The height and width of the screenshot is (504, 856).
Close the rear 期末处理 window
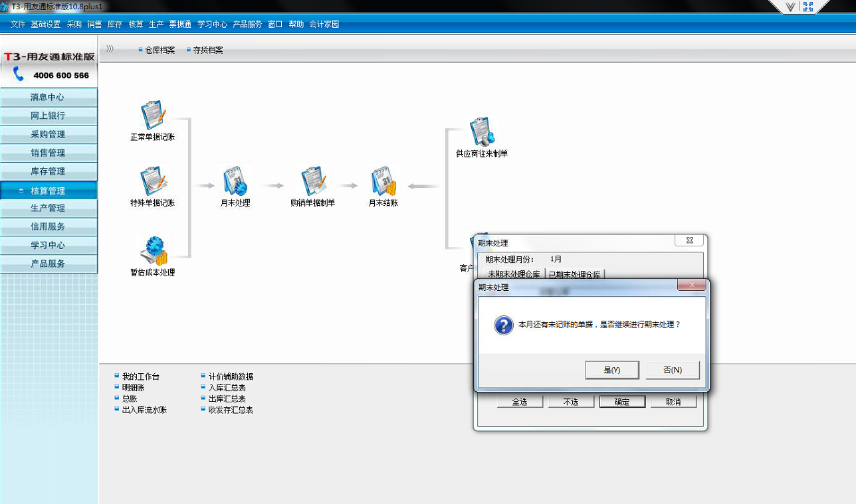tap(689, 240)
